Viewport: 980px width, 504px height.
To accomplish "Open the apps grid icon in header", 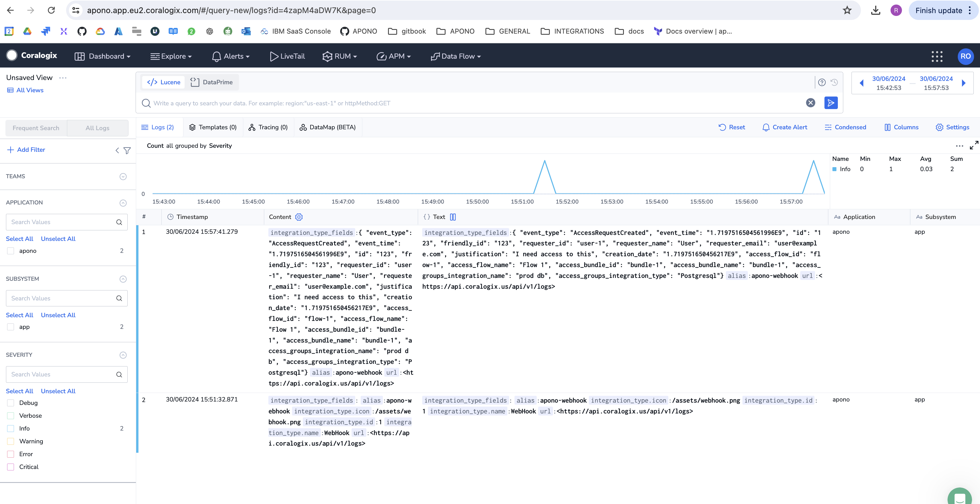I will pyautogui.click(x=937, y=56).
